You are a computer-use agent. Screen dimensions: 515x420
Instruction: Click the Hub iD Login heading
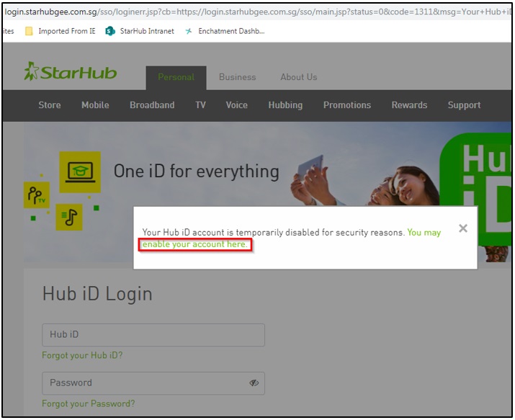pos(97,294)
